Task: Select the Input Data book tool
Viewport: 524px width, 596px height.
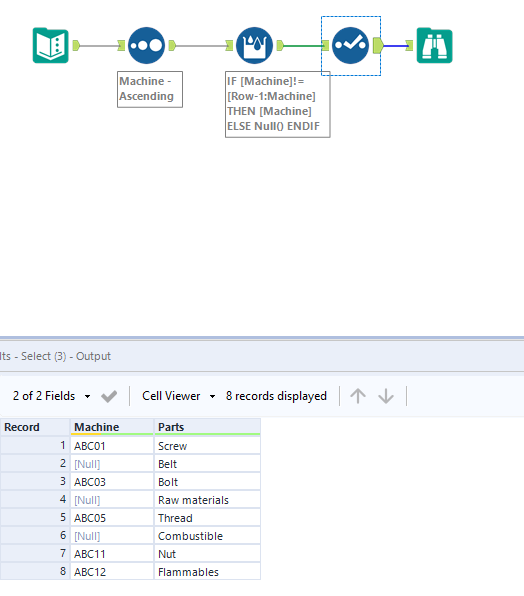Action: click(51, 45)
